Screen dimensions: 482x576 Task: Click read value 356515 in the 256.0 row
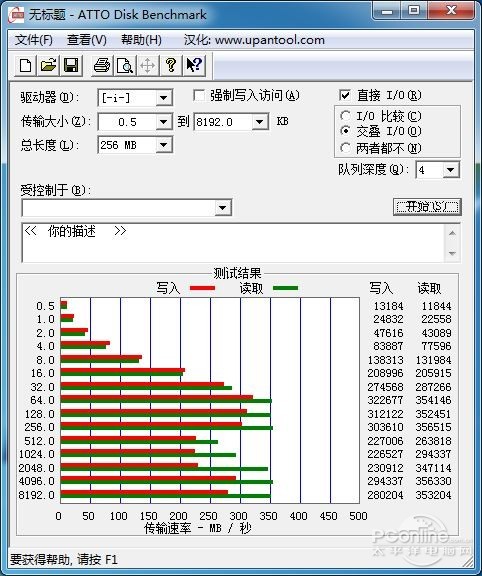click(x=434, y=427)
